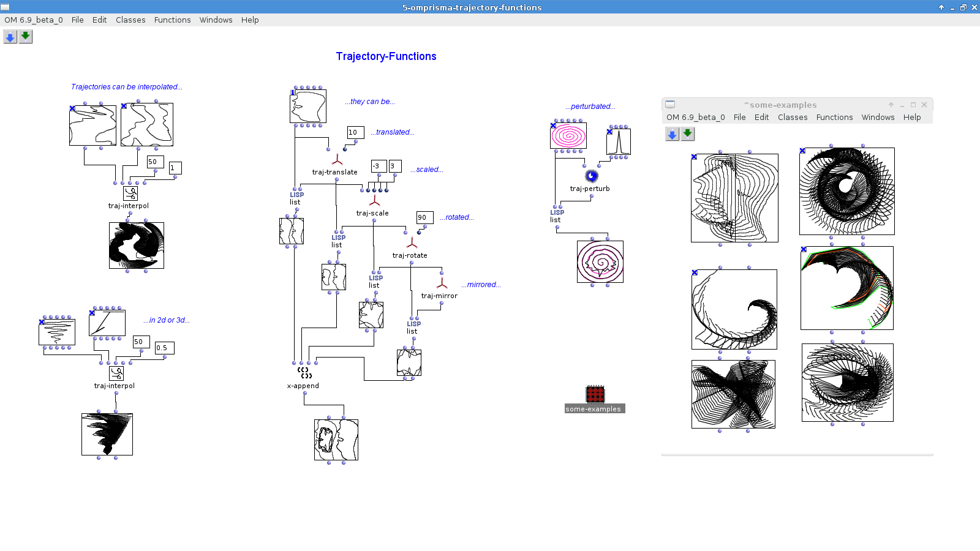Click the blue down-arrow toolbar icon in main window
980x551 pixels.
point(10,37)
